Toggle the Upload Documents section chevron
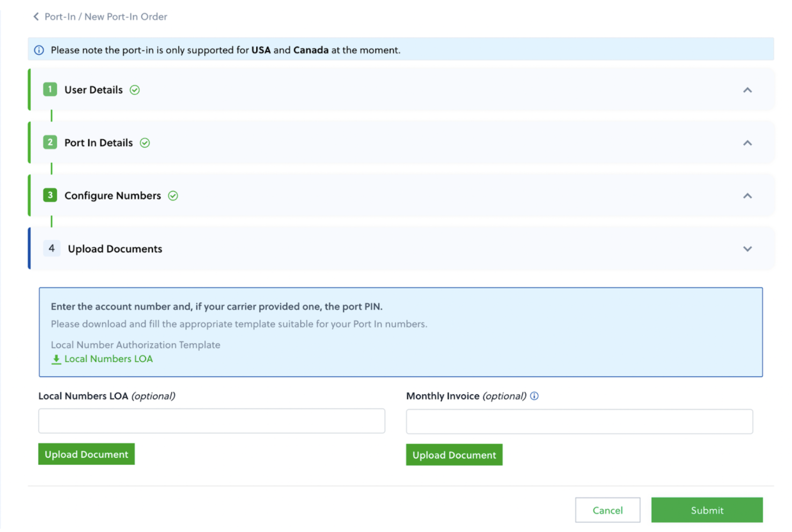792x532 pixels. point(747,249)
